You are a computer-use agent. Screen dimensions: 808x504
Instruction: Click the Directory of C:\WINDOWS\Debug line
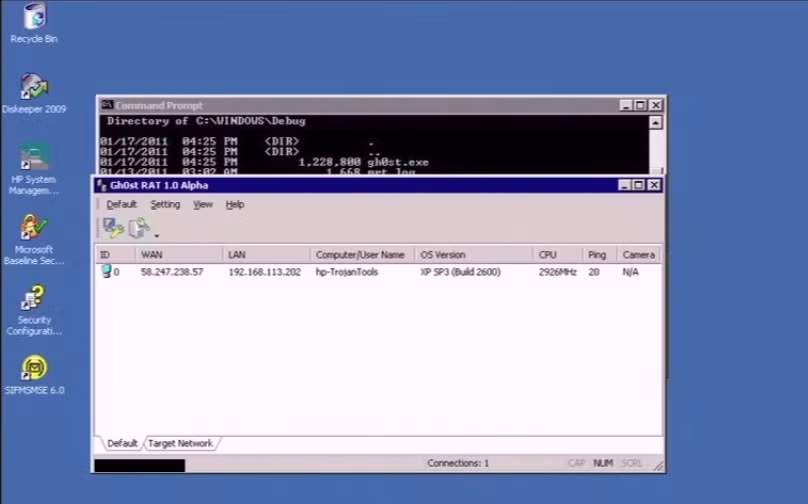coord(206,121)
